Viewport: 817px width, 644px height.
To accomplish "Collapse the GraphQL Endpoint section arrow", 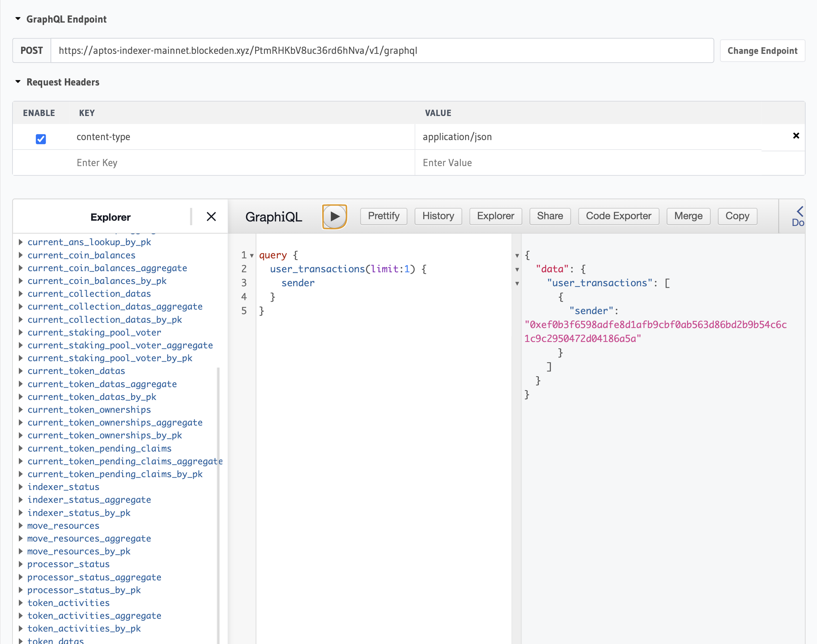I will click(x=18, y=19).
